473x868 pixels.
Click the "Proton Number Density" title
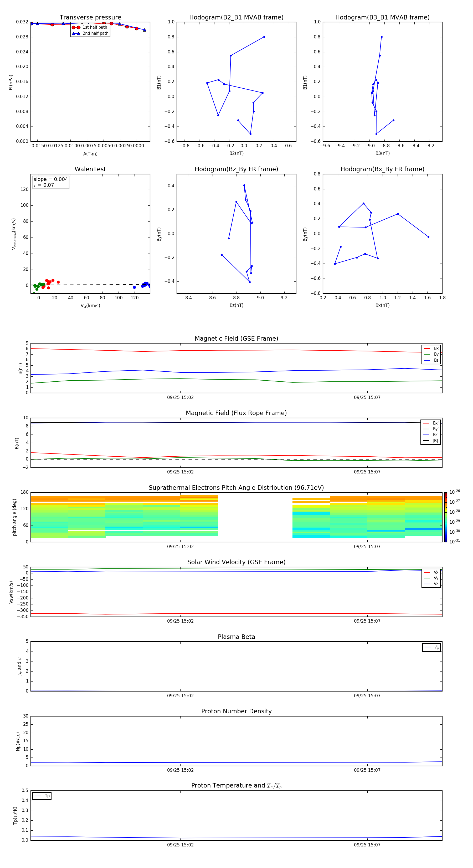click(236, 711)
